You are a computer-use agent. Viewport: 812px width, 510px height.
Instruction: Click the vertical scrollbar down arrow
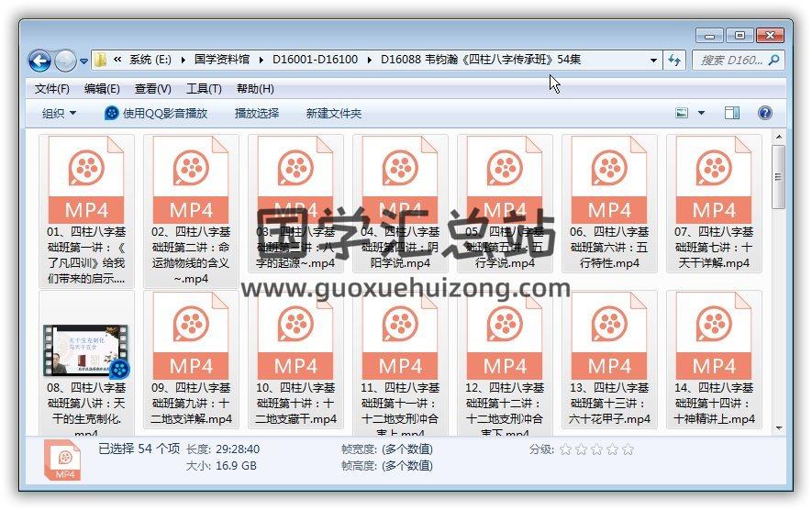point(779,427)
